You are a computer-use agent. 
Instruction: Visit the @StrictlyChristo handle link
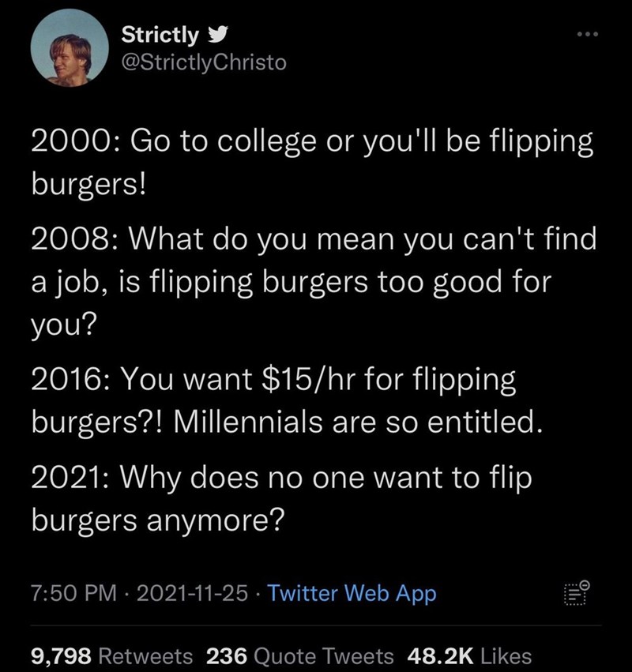[204, 62]
